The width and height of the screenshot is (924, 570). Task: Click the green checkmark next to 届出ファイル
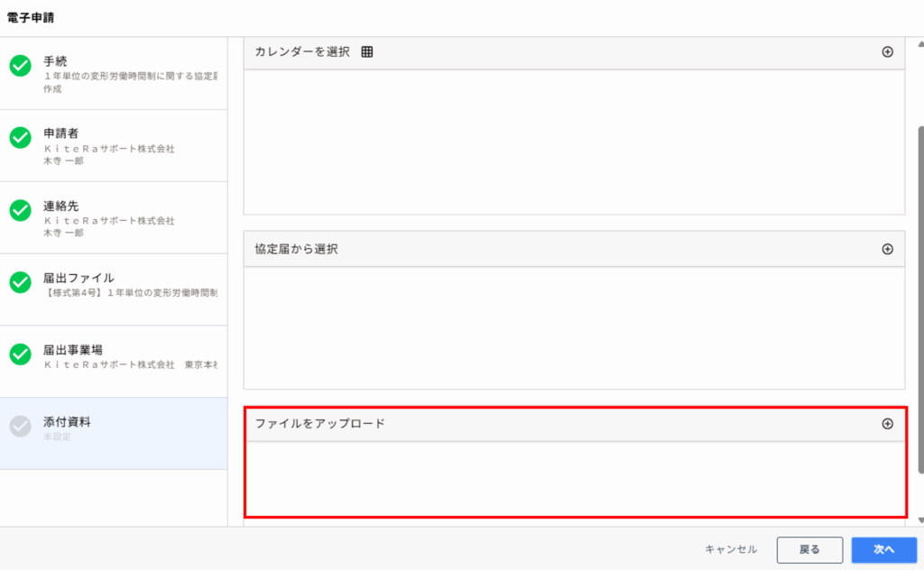[21, 282]
